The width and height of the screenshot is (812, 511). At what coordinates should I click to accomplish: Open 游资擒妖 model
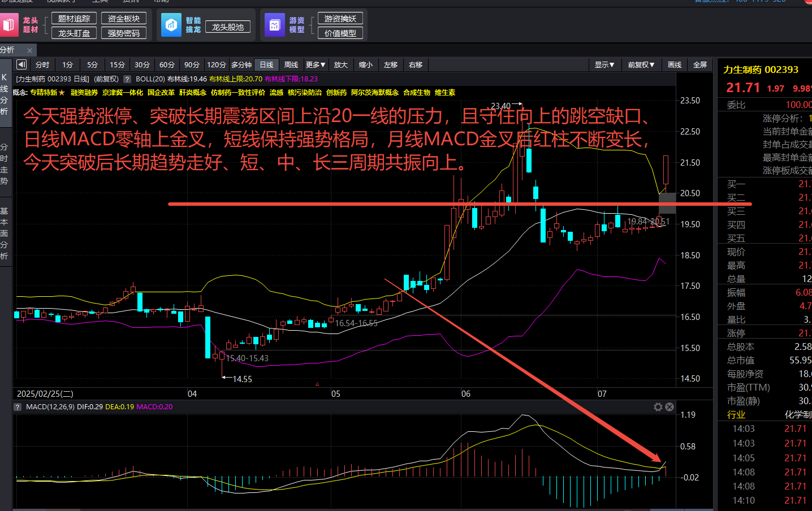point(340,19)
